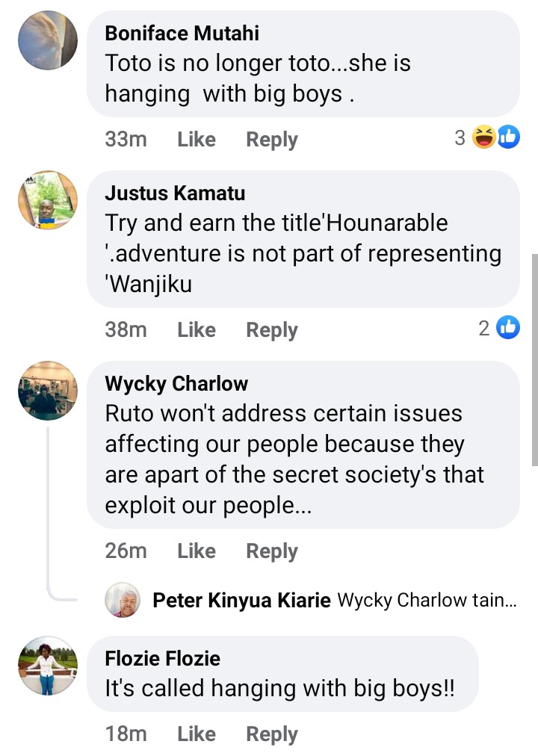Click the vertical scrollbar on right edge

[x=534, y=360]
